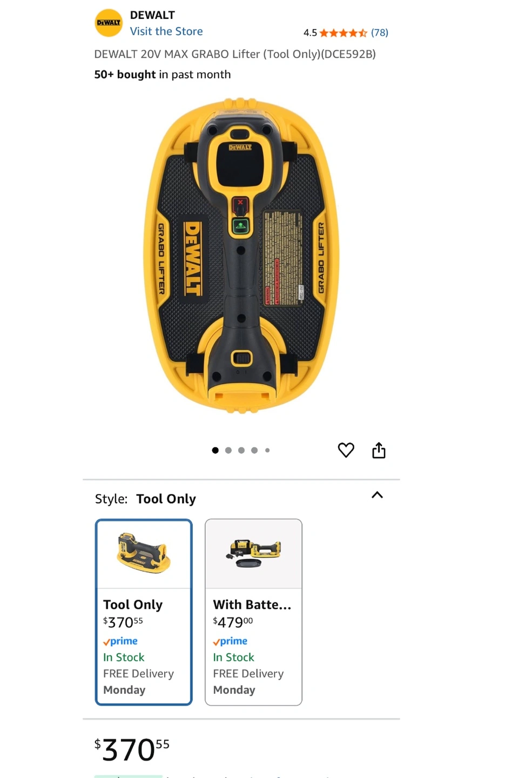The height and width of the screenshot is (778, 532).
Task: Click the star rating icons
Action: pyautogui.click(x=343, y=33)
